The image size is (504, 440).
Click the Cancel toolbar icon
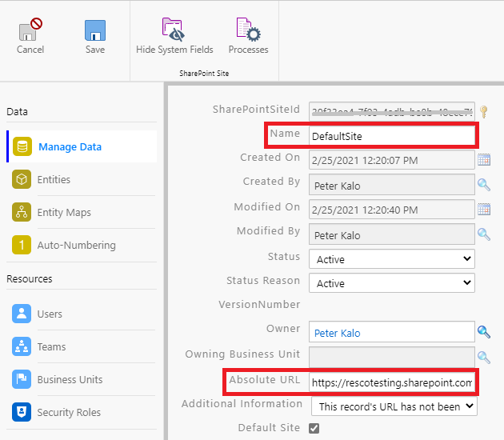tap(30, 31)
